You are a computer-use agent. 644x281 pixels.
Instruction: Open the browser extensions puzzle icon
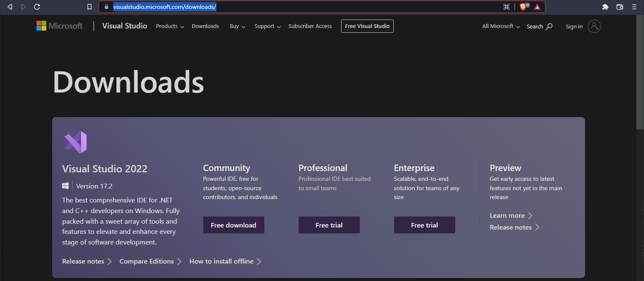coord(605,7)
